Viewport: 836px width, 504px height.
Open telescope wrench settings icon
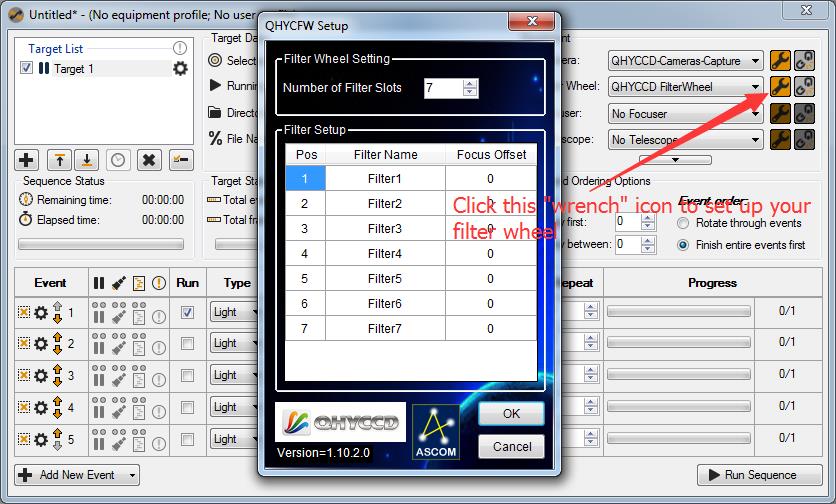click(x=780, y=139)
